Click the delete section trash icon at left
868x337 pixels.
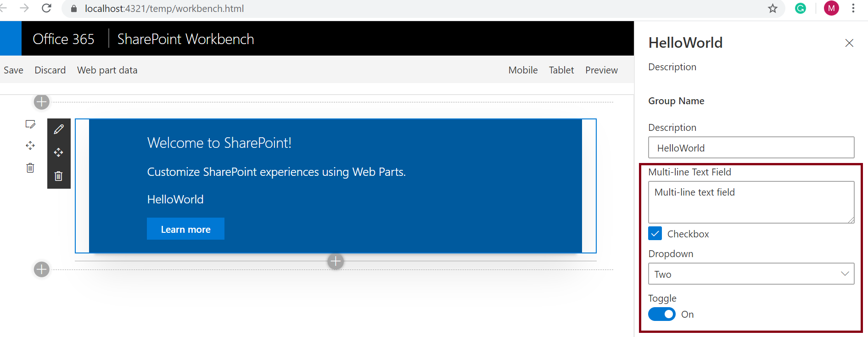[30, 168]
